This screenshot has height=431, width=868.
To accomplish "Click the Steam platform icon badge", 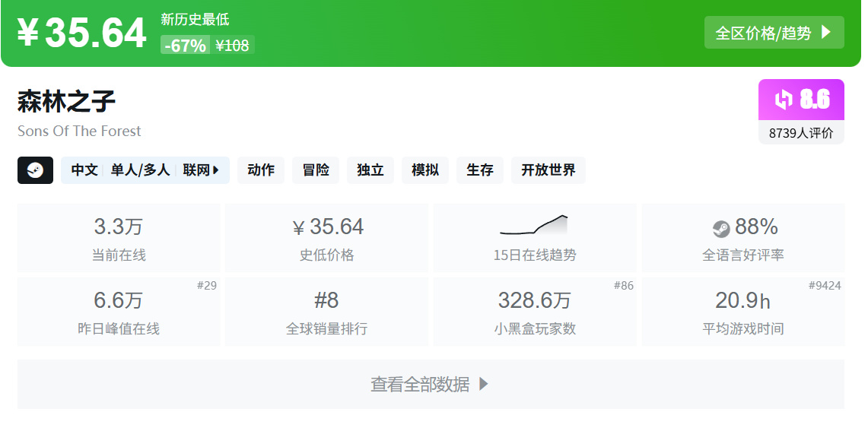I will click(x=36, y=170).
